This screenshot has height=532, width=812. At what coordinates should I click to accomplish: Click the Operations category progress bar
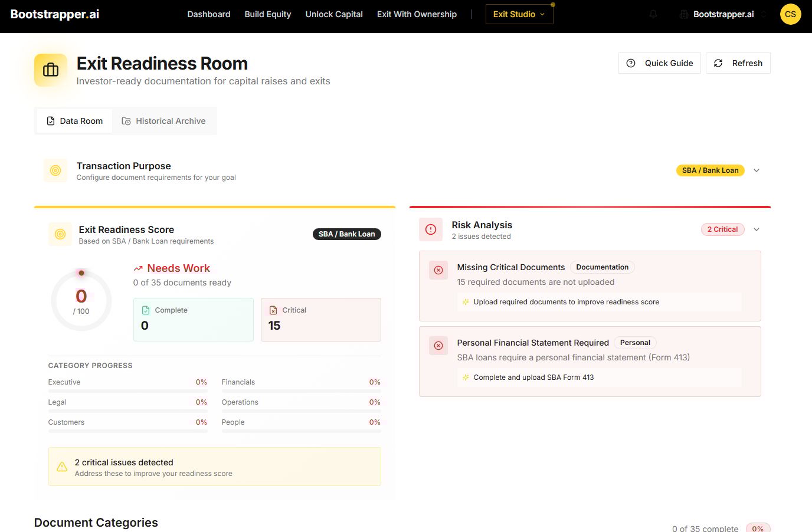click(x=301, y=411)
